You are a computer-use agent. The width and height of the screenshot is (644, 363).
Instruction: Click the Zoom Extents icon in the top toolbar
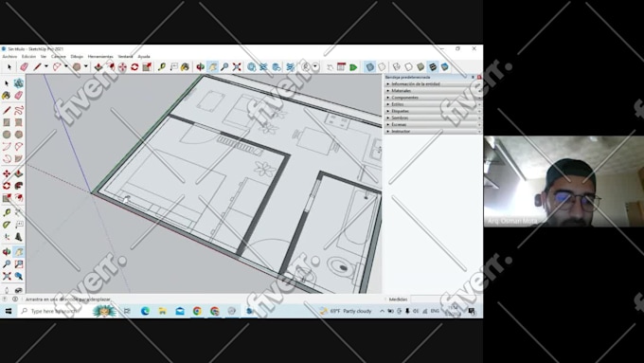pyautogui.click(x=237, y=67)
